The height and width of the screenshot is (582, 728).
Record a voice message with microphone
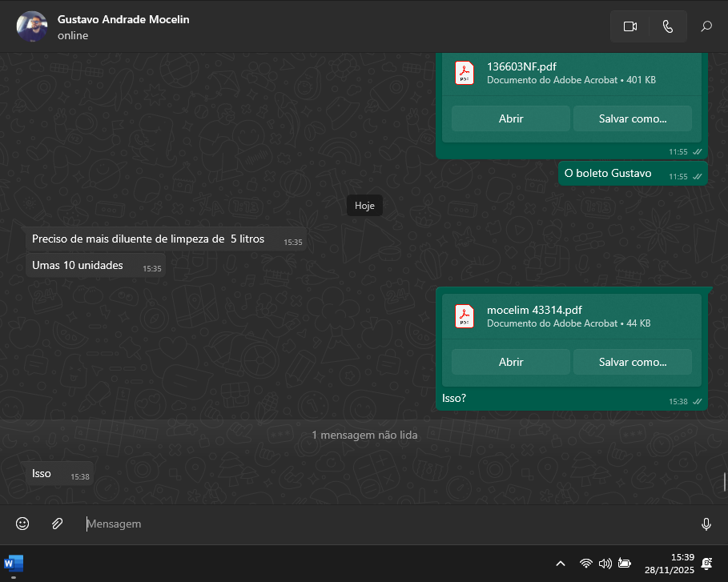[x=706, y=524]
